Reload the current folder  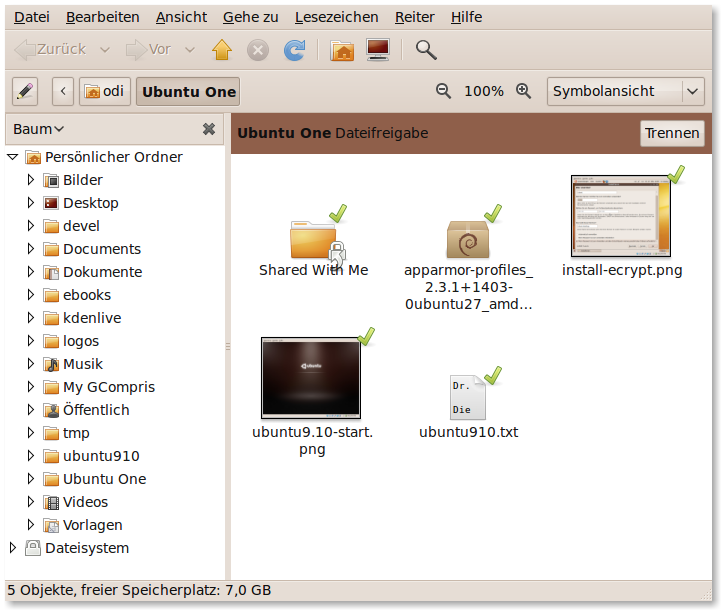294,50
